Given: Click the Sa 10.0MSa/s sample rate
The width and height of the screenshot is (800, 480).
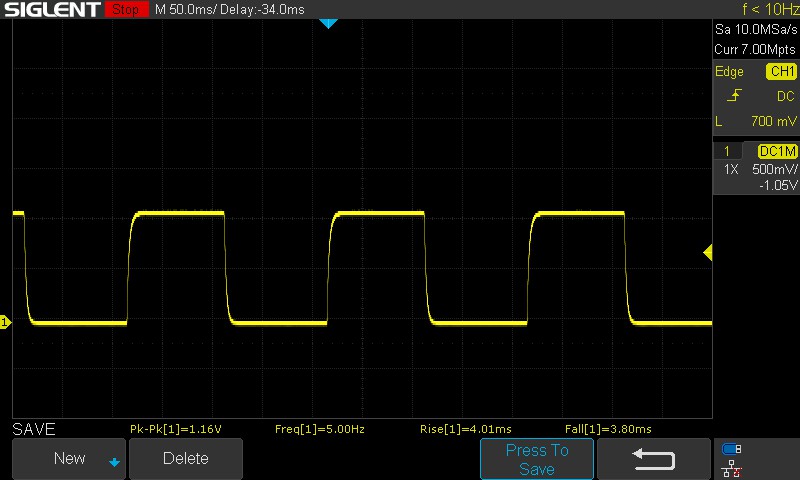Looking at the screenshot, I should click(x=756, y=30).
